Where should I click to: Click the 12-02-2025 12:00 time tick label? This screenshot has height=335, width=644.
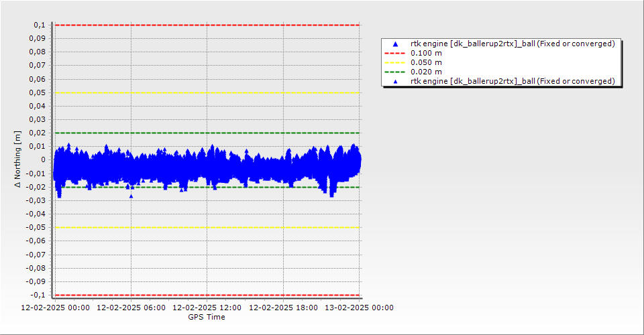pos(207,308)
